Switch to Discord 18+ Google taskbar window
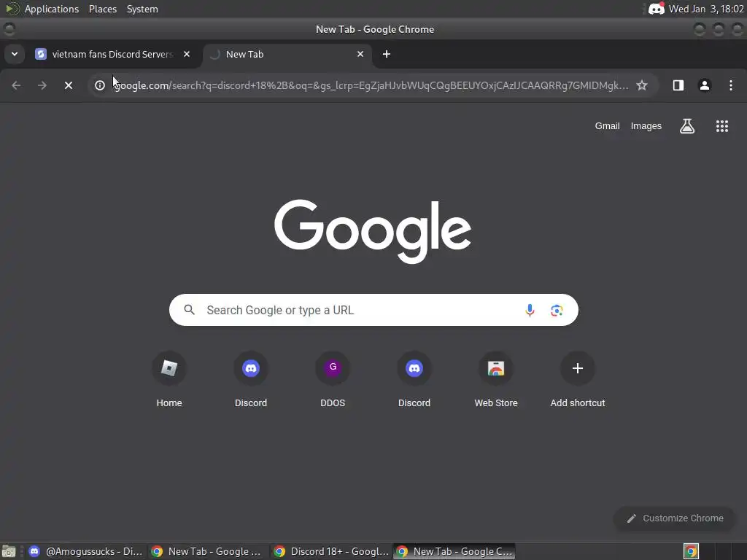This screenshot has width=747, height=560. click(x=331, y=551)
